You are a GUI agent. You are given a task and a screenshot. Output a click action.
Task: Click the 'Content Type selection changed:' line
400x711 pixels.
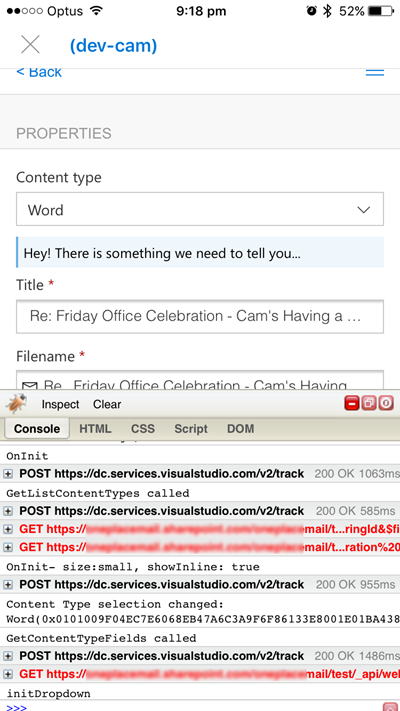pyautogui.click(x=115, y=604)
